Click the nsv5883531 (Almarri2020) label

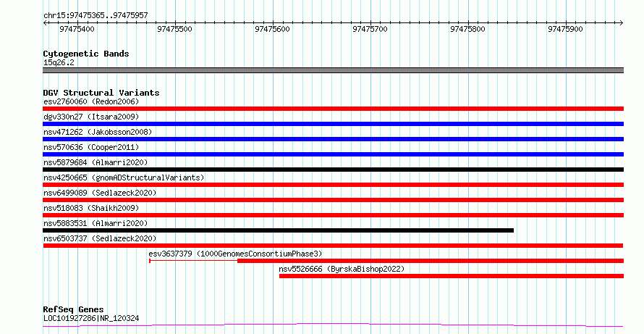(x=96, y=223)
